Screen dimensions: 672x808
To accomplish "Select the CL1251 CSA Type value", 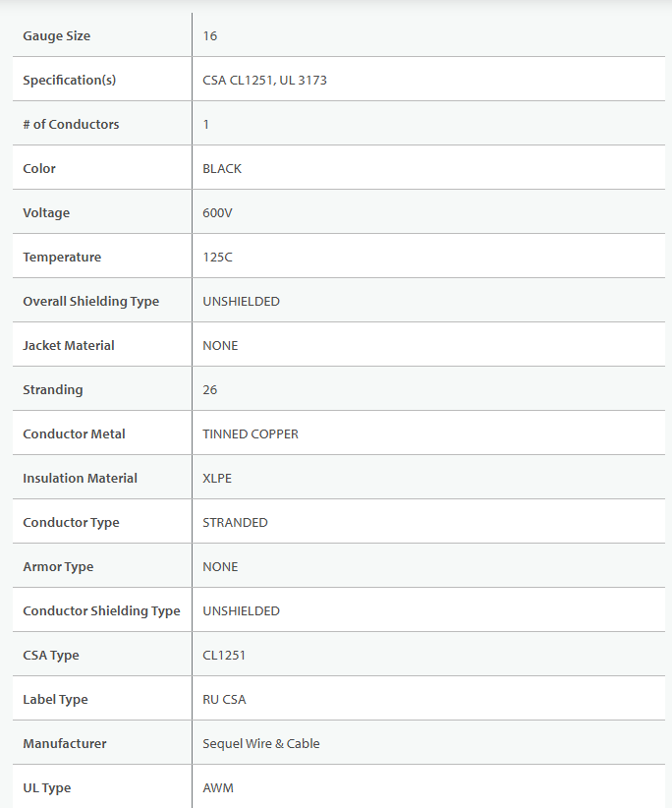I will click(x=223, y=656).
